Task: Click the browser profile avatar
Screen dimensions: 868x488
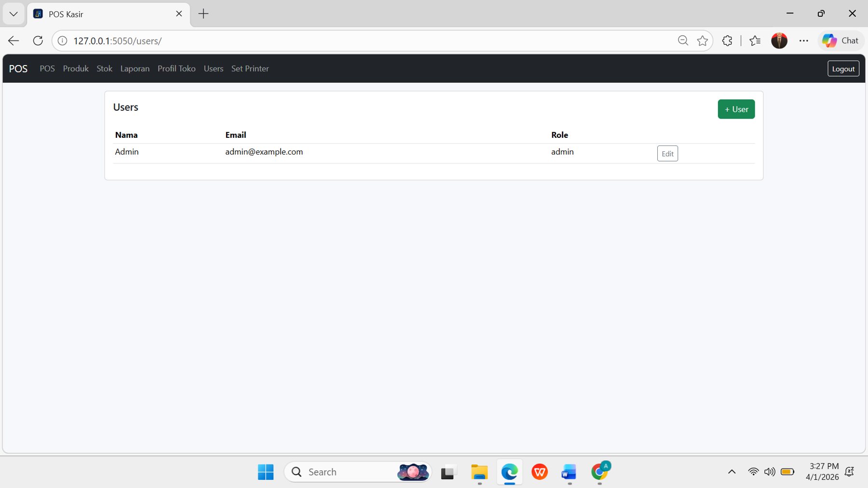Action: [779, 40]
